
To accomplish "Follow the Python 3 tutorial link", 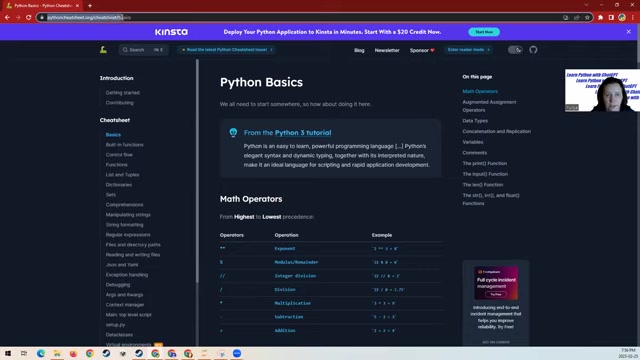I will click(x=303, y=133).
